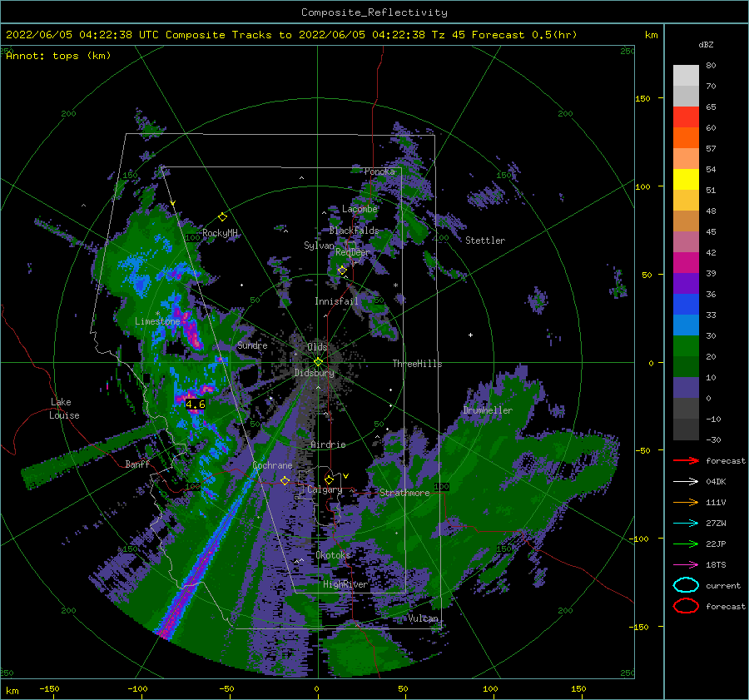Select the magenta 39–42 dBZ color swatch

[x=686, y=263]
